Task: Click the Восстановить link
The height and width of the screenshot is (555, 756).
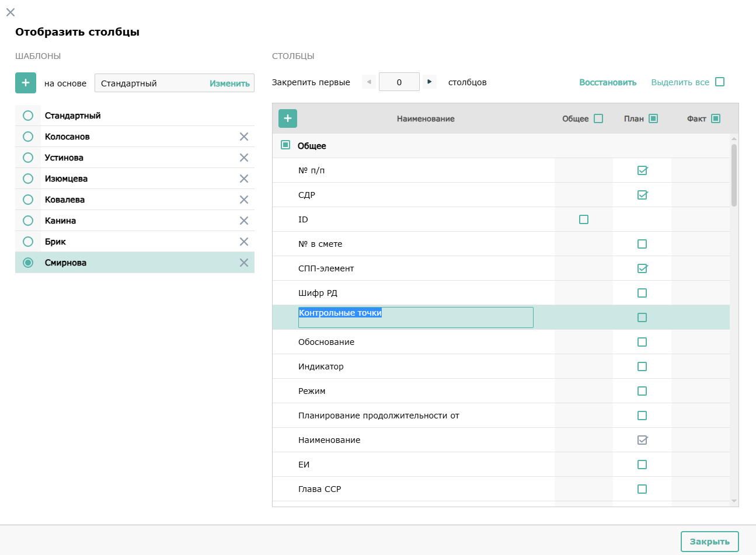Action: point(608,82)
